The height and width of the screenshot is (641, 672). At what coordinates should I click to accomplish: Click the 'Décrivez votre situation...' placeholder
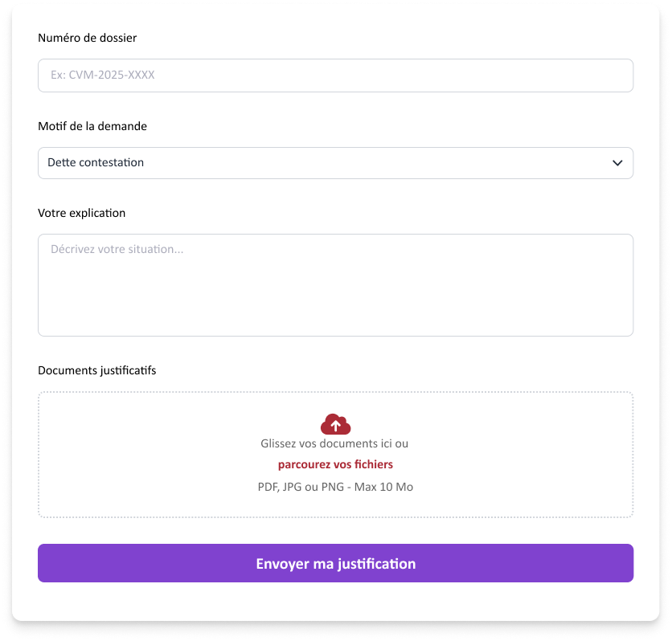117,249
